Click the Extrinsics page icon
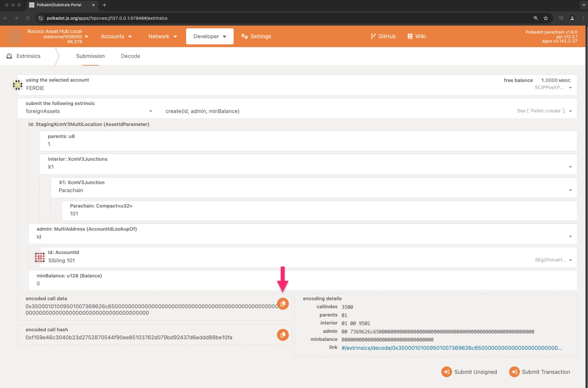The width and height of the screenshot is (588, 388). coord(9,56)
